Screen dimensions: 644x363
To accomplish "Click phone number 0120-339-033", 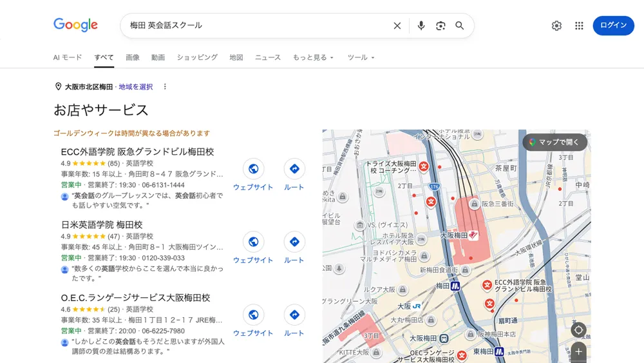I will click(x=163, y=258).
